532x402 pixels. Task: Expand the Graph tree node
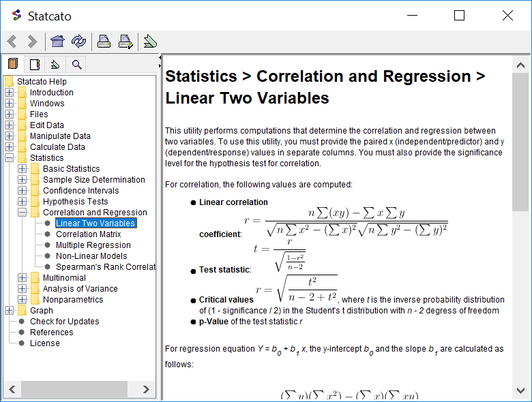[9, 311]
